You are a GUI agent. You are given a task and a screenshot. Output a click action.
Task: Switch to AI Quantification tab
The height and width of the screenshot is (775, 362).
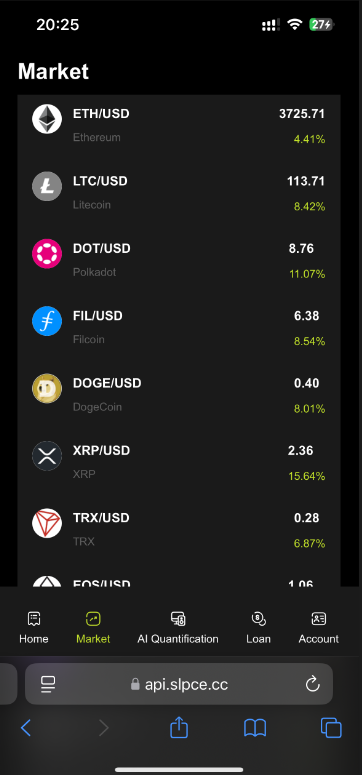pos(178,628)
